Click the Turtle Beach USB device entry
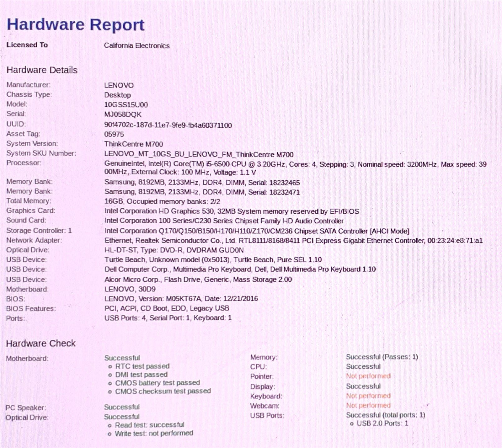Viewport: 502px width, 448px height. pos(213,260)
